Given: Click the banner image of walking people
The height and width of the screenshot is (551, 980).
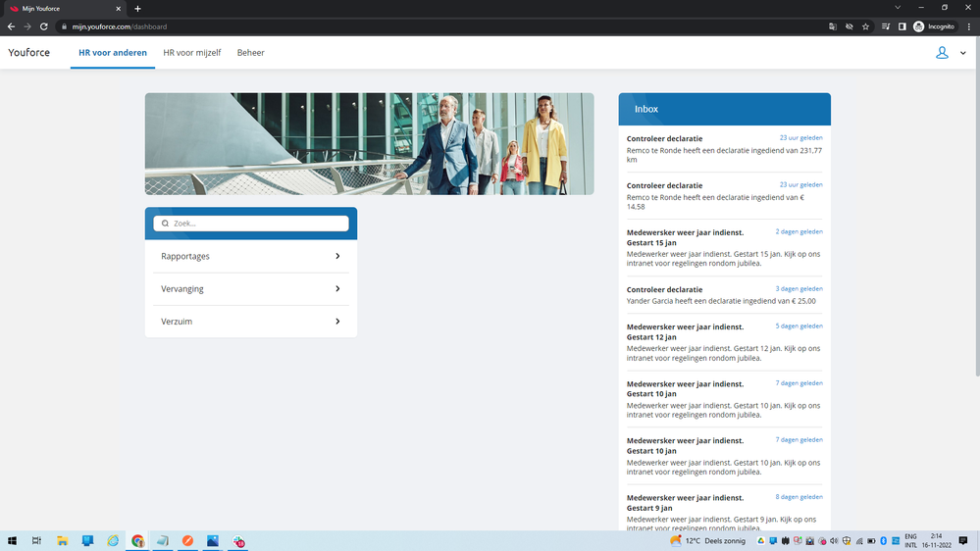Looking at the screenshot, I should tap(370, 144).
